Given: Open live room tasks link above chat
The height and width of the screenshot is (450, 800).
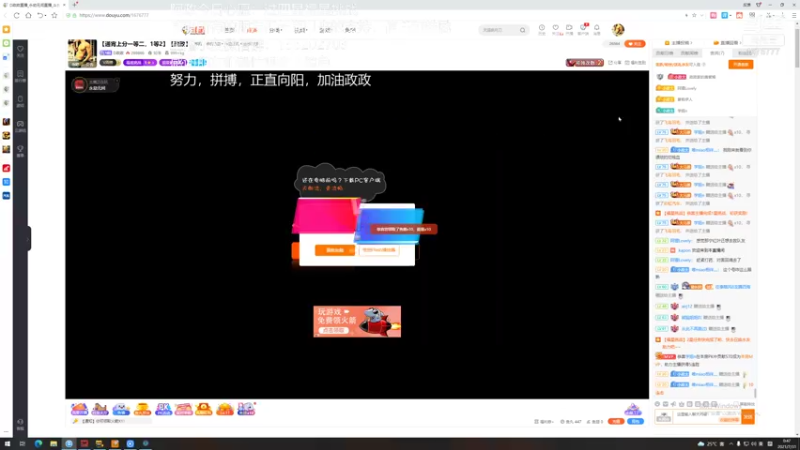Looking at the screenshot, I should tap(728, 43).
